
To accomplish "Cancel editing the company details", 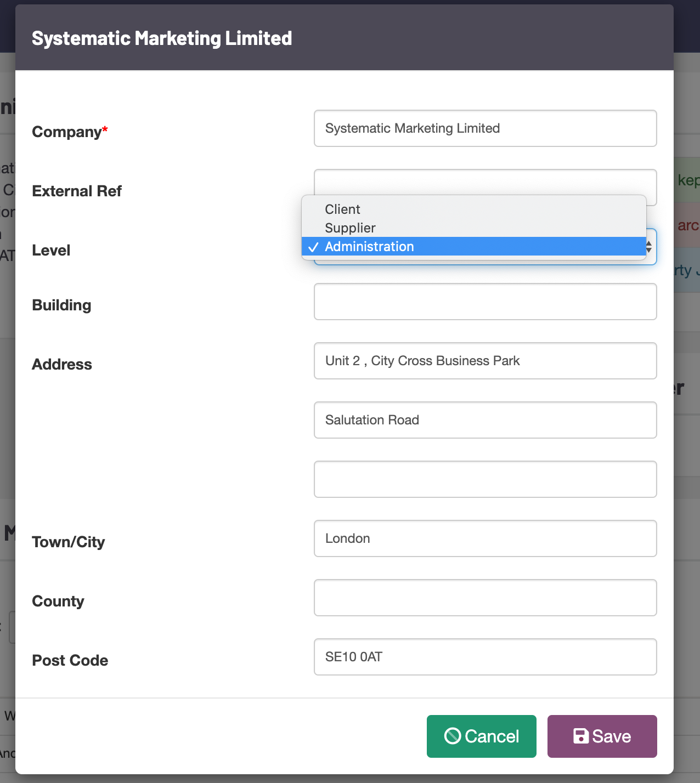I will tap(481, 736).
